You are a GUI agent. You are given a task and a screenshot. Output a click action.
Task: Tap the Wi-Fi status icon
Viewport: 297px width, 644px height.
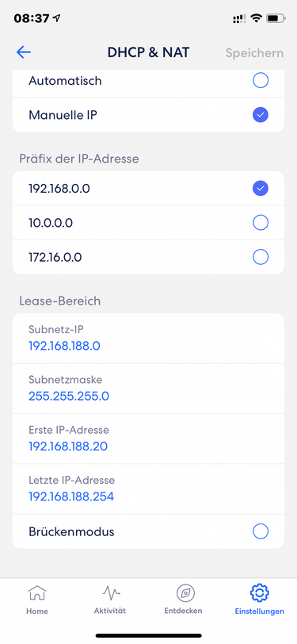tap(257, 18)
